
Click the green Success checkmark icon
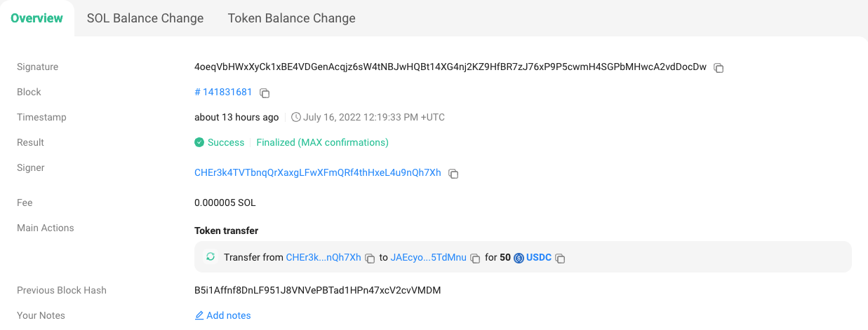point(199,142)
